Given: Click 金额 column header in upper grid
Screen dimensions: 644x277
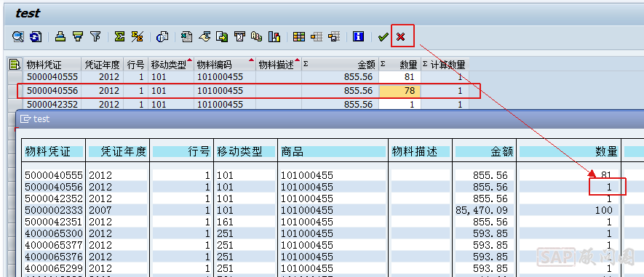Looking at the screenshot, I should click(340, 65).
